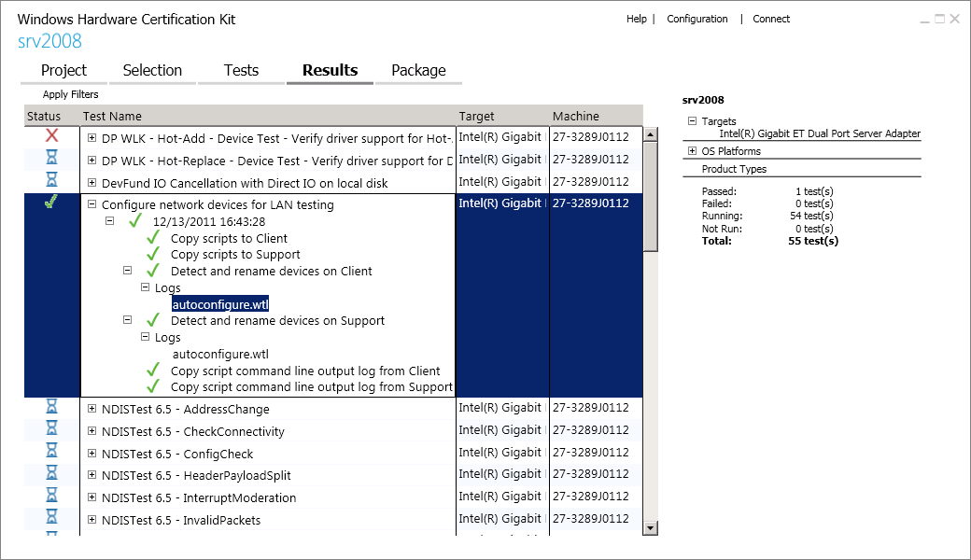Open the Selection tab

(x=152, y=70)
